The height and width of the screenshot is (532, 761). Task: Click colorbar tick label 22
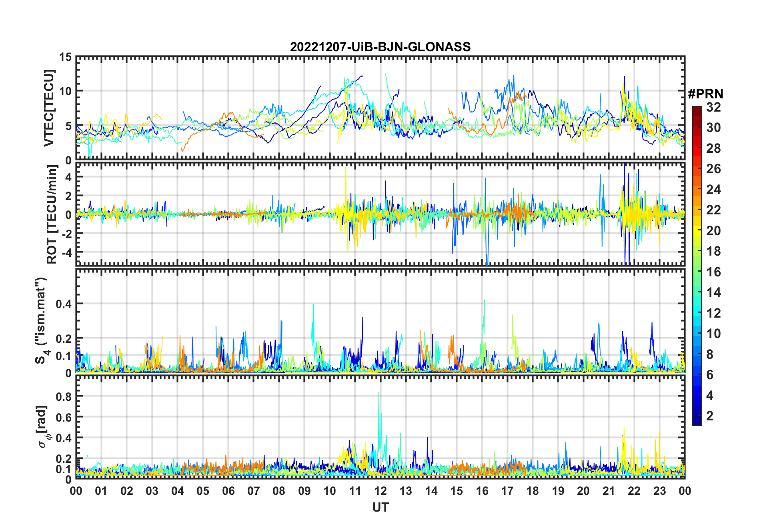713,210
